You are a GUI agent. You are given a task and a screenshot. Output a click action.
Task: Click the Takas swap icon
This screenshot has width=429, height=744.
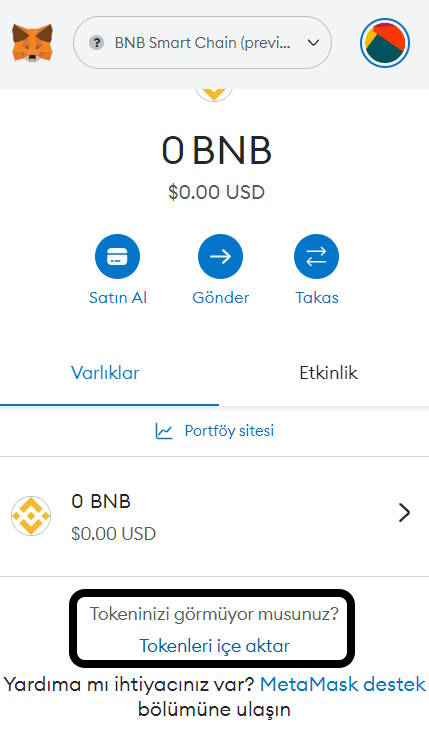pyautogui.click(x=317, y=257)
